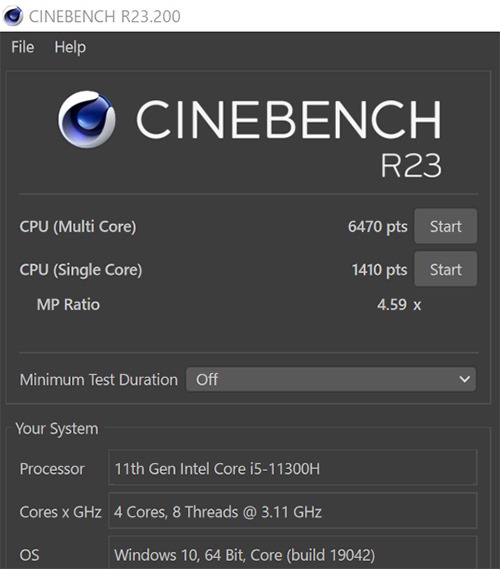Click the Cinebench app icon in title bar
The image size is (500, 569).
(x=13, y=16)
